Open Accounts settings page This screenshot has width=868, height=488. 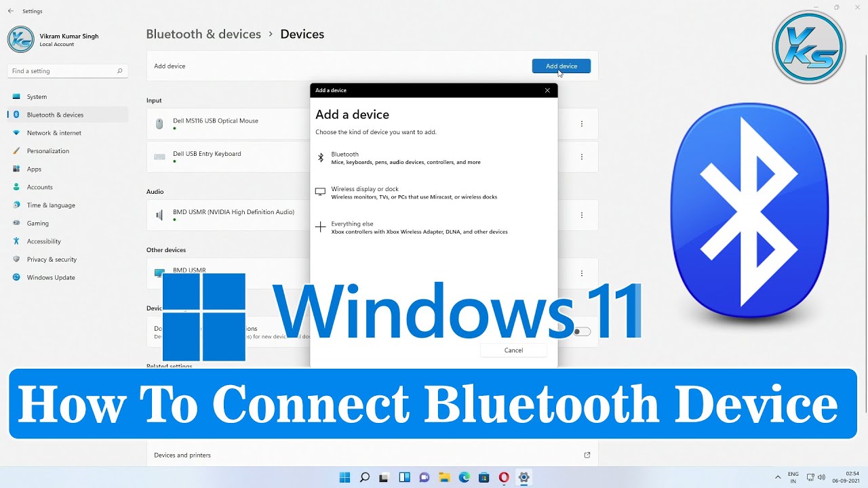click(x=66, y=187)
